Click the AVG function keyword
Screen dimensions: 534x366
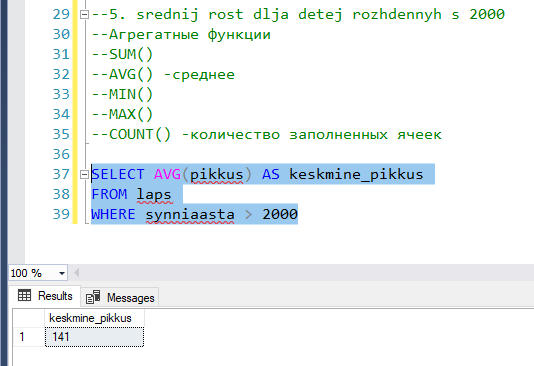(167, 174)
